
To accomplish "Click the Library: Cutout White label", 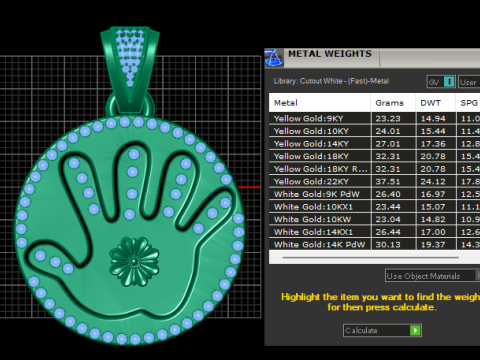I will [331, 81].
